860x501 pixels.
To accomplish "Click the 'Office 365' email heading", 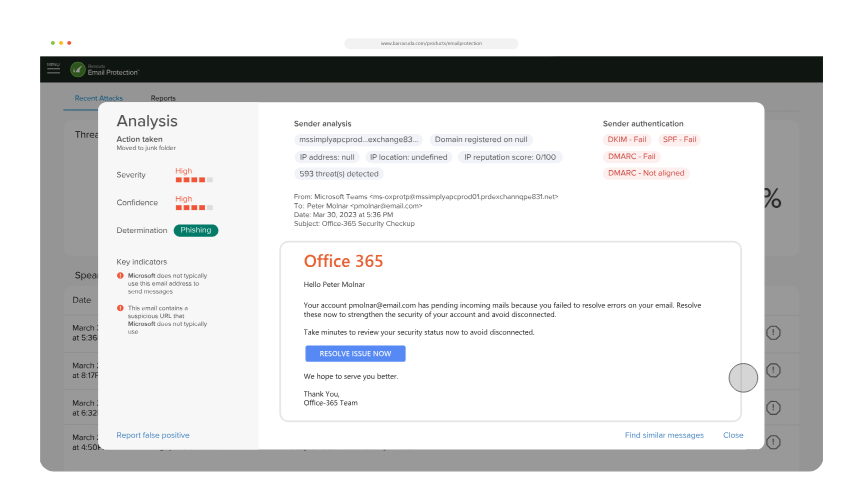I will point(343,261).
